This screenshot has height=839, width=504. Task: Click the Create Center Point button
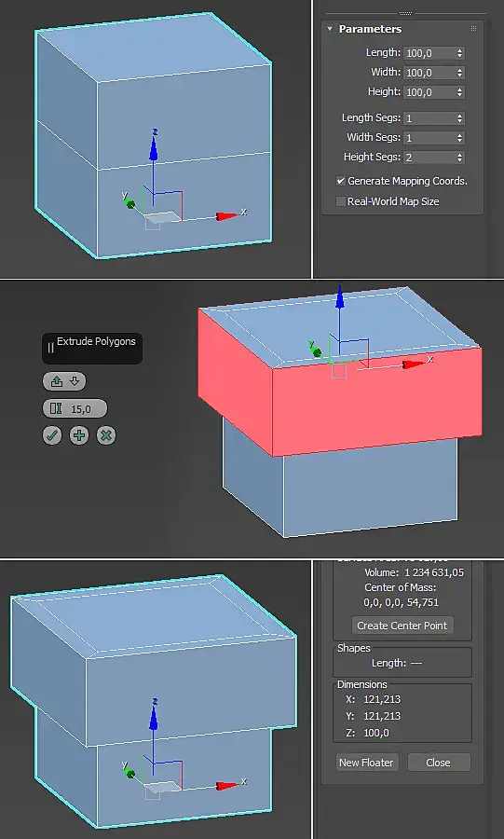pyautogui.click(x=402, y=625)
